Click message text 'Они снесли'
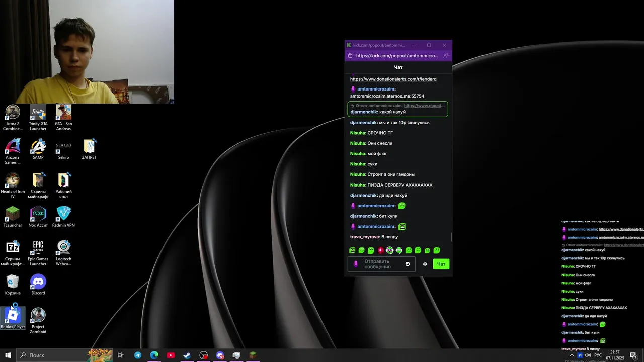 [380, 143]
